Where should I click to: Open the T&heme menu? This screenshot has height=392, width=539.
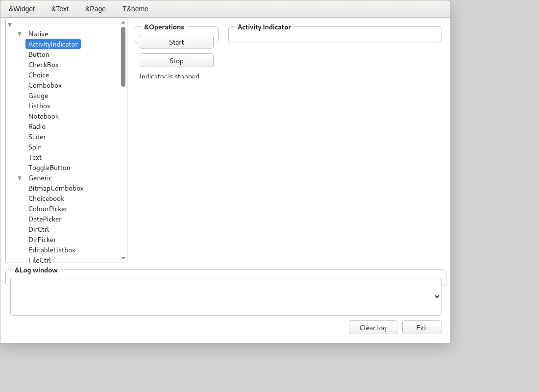coord(135,9)
